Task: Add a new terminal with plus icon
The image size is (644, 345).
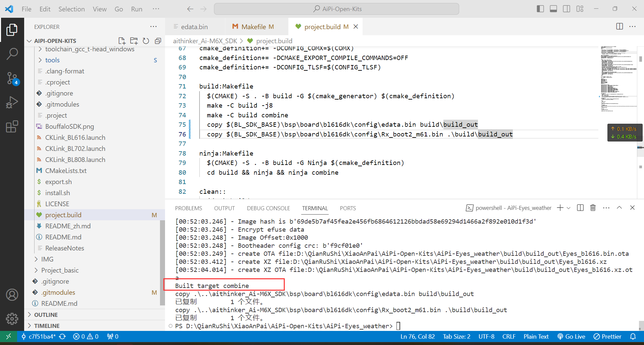Action: point(560,208)
